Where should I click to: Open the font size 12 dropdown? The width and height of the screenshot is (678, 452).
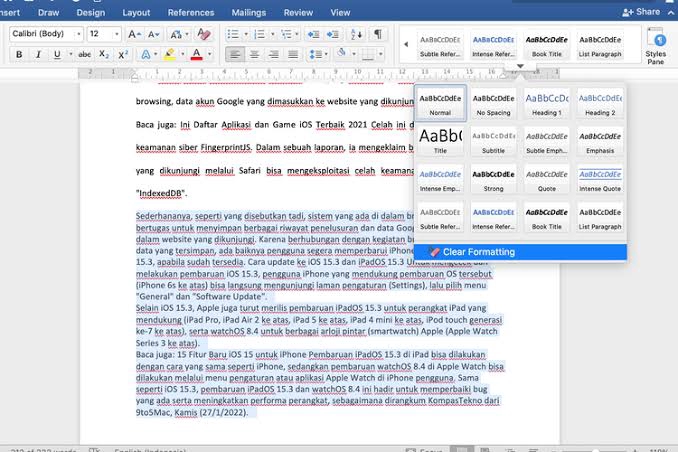[104, 34]
